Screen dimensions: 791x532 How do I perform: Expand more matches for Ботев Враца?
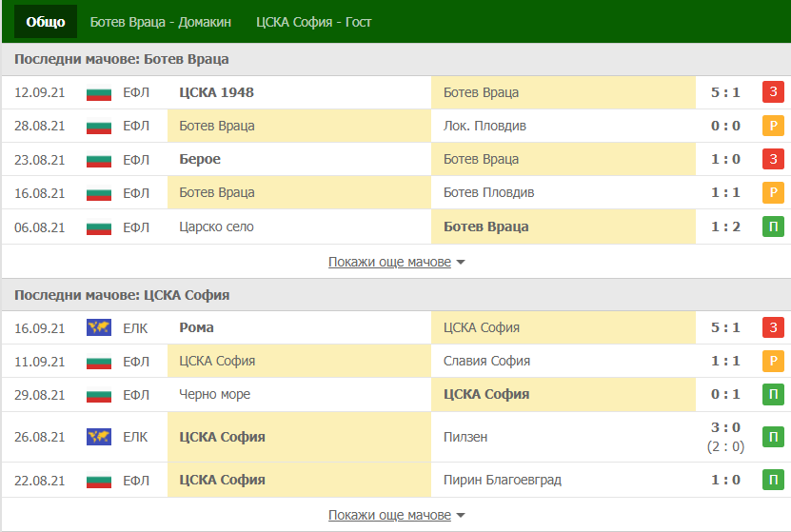397,262
